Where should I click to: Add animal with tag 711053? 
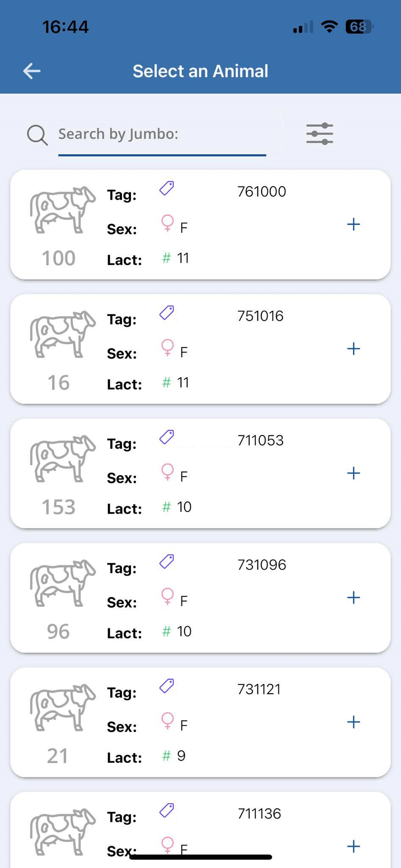(354, 473)
